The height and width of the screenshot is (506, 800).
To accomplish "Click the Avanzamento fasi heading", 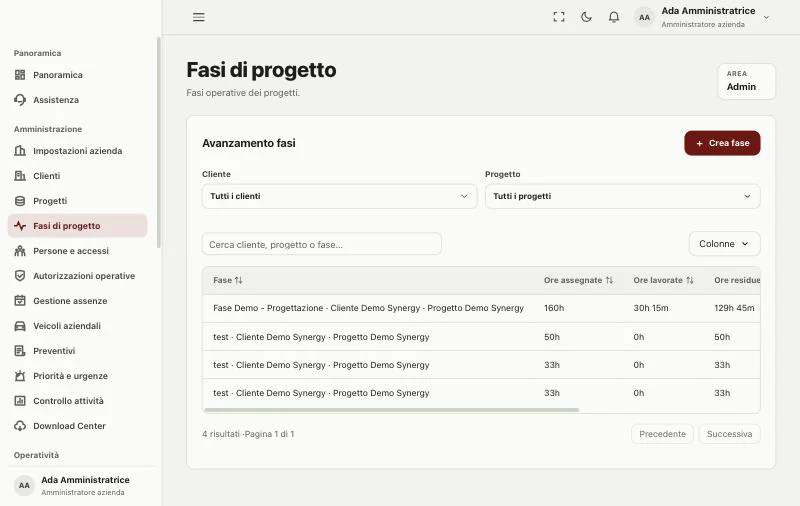I will [248, 143].
